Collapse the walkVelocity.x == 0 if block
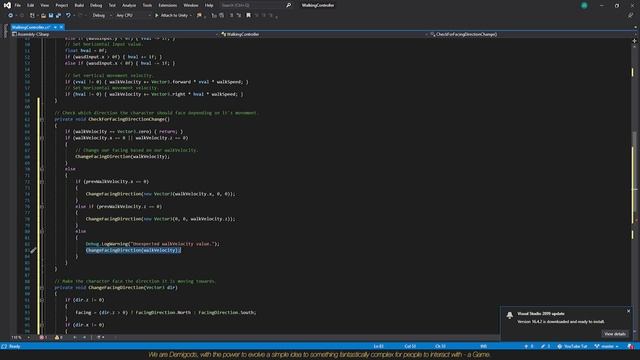The height and width of the screenshot is (360, 640). 42,138
